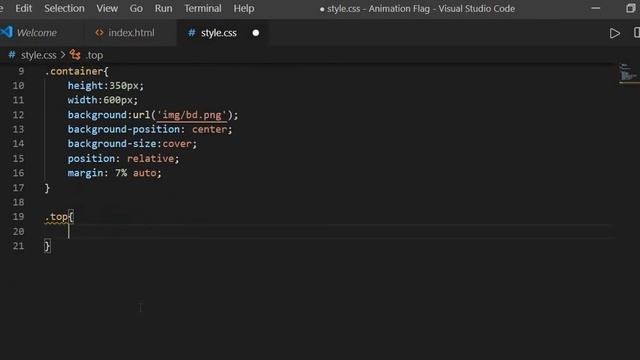
Task: Click the cover value on line 14
Action: pos(177,144)
